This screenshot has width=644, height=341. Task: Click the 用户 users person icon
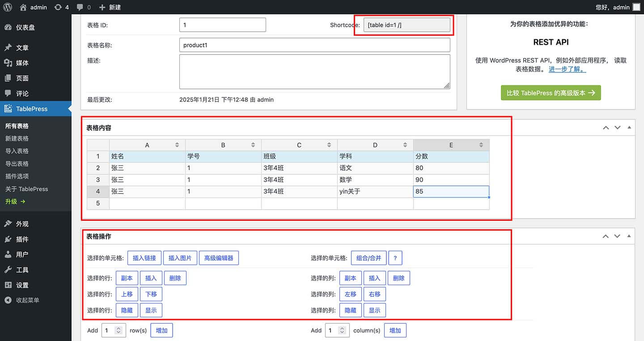click(8, 254)
